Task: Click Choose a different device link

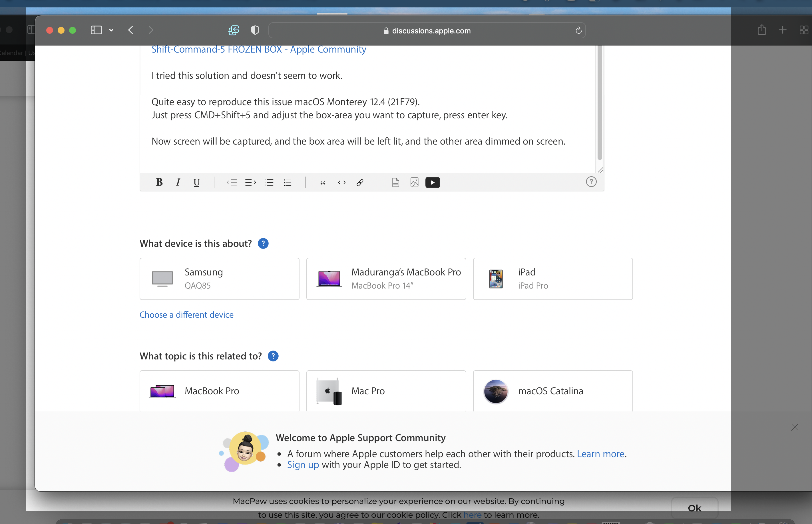Action: coord(186,315)
